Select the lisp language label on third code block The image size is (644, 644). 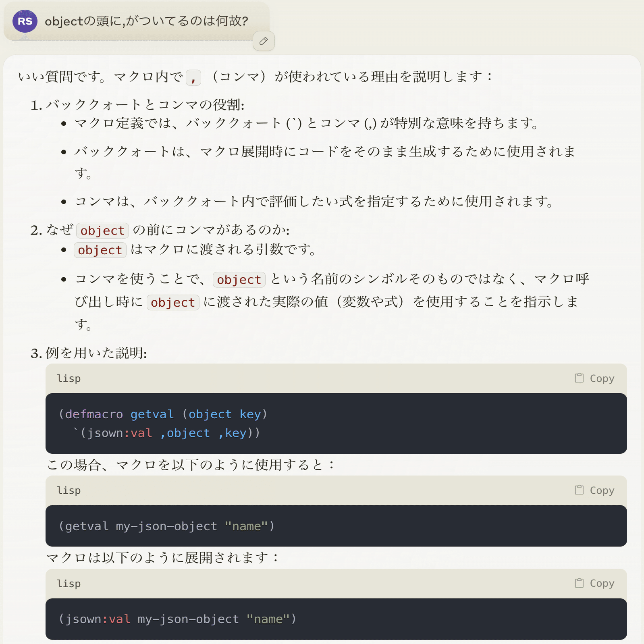coord(69,583)
